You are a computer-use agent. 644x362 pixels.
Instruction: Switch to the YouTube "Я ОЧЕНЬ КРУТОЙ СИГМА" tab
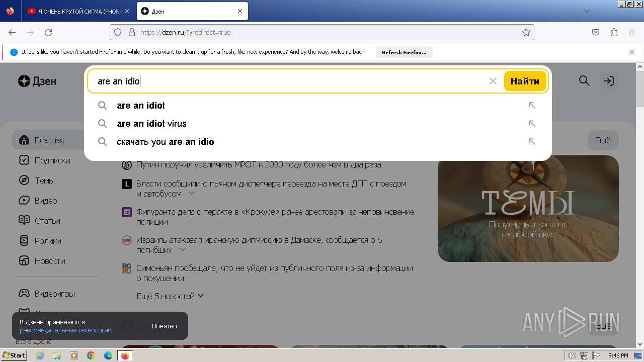[74, 11]
